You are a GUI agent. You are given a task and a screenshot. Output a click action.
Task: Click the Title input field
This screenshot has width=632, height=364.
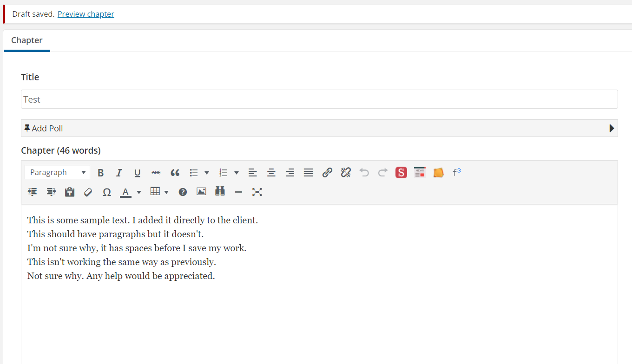pyautogui.click(x=319, y=99)
